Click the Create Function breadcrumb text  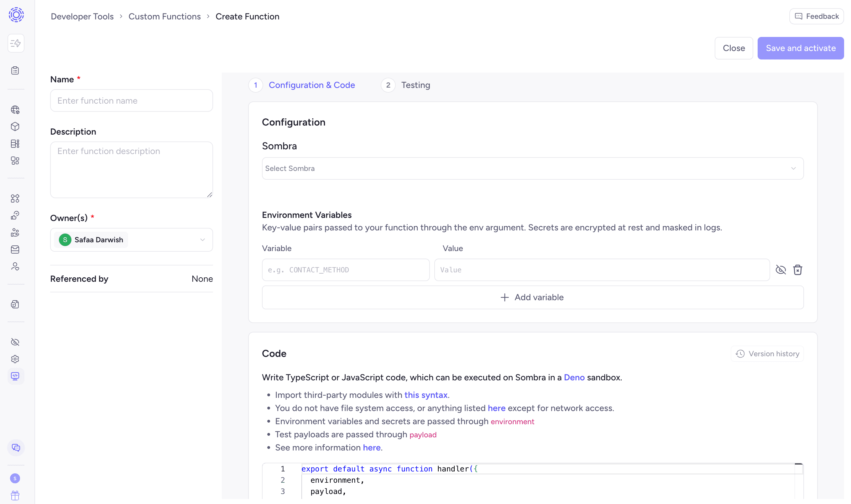tap(248, 16)
